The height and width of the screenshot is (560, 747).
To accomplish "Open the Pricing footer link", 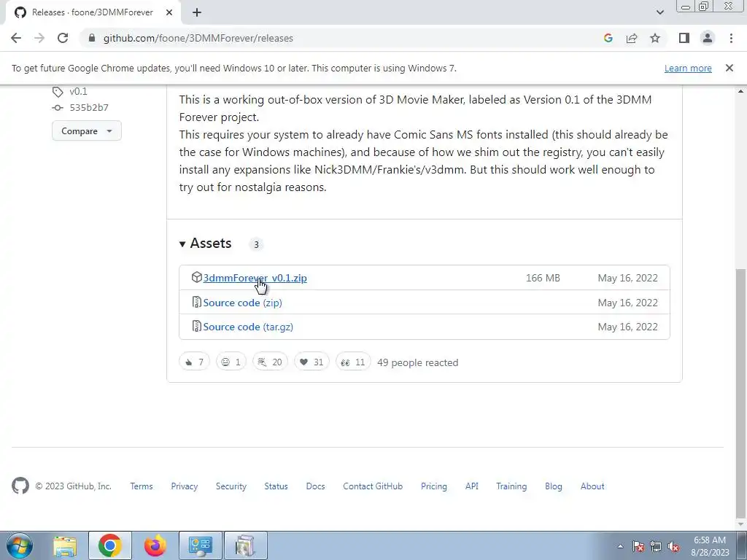I will [434, 486].
